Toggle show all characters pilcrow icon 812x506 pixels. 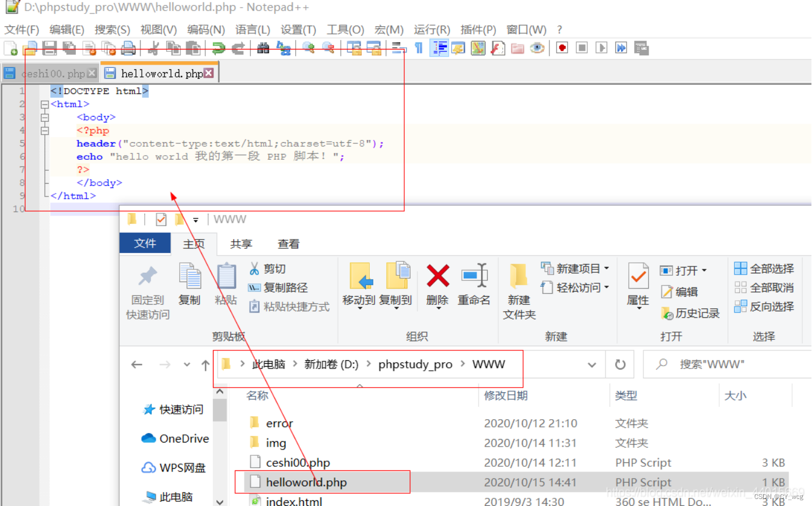coord(418,48)
